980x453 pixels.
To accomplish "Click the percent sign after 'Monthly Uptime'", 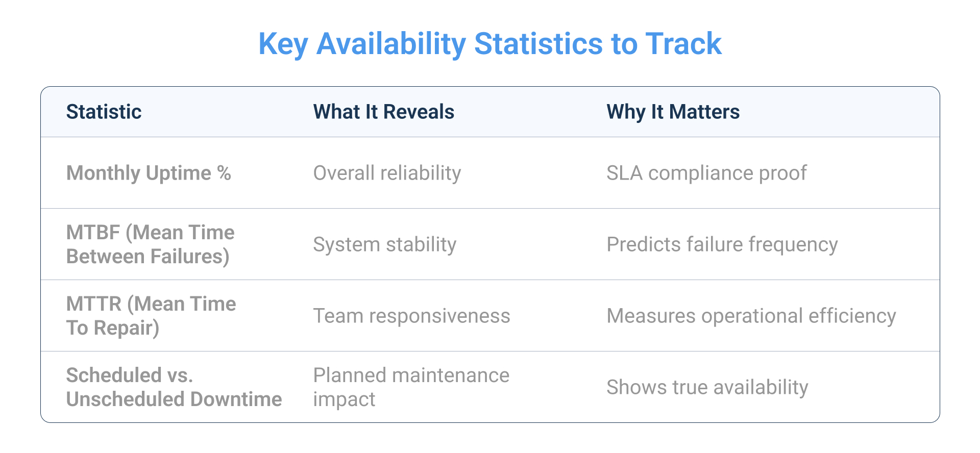I will pos(224,173).
